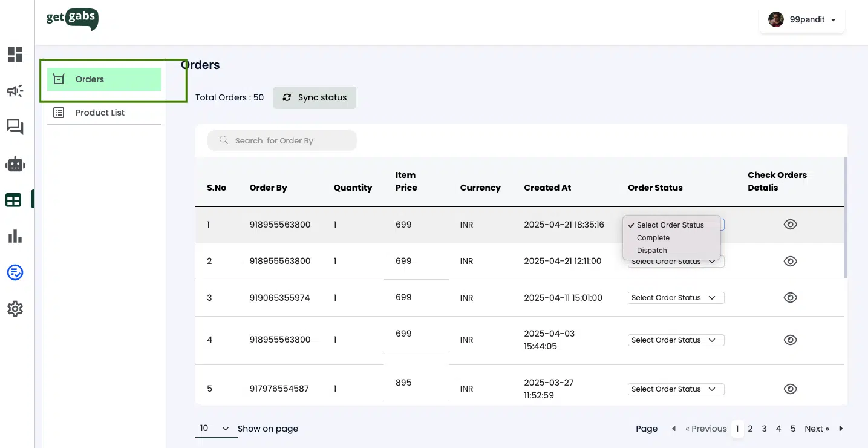Select current page 1 in pagination

click(x=737, y=429)
